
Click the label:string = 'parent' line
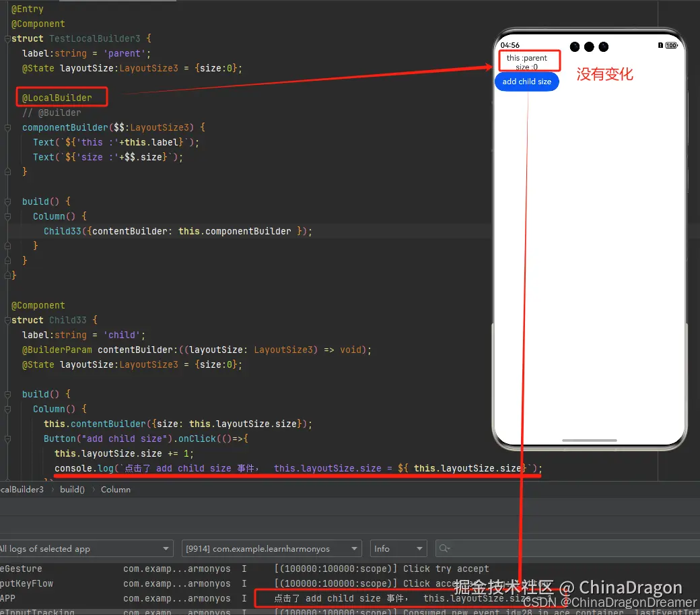87,54
